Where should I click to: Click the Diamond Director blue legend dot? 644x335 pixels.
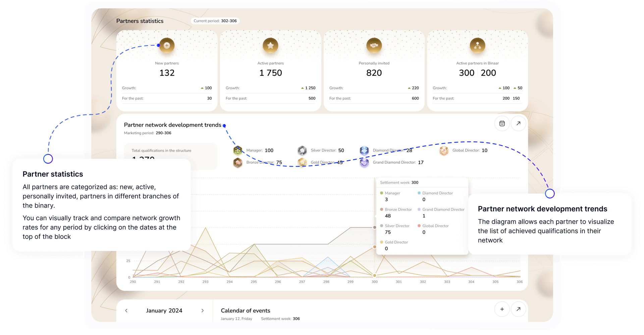419,193
